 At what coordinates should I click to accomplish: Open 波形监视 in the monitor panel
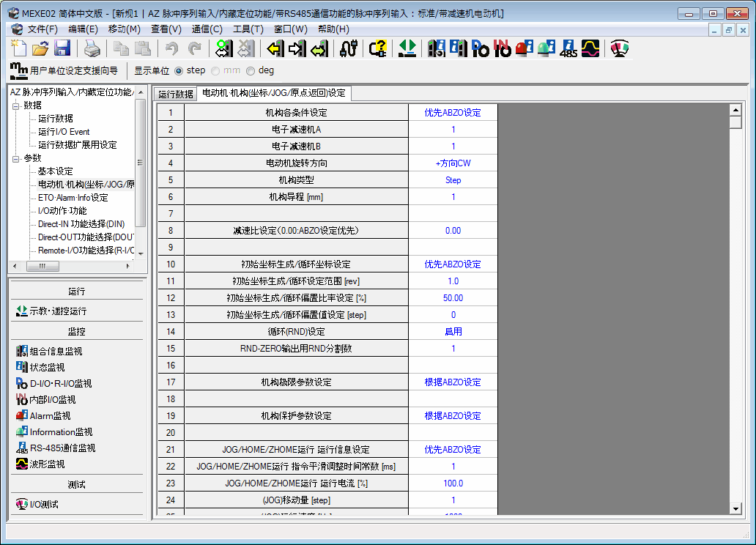[47, 464]
